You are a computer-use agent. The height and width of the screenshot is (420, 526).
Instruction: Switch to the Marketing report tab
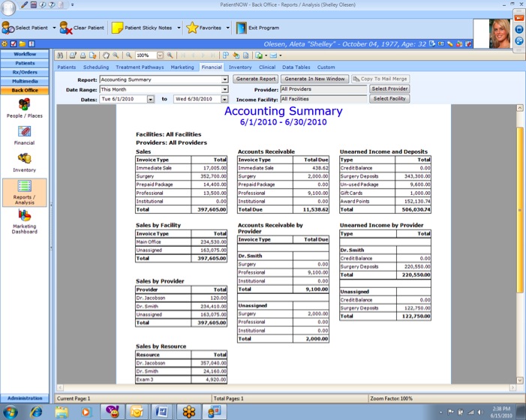click(x=182, y=67)
